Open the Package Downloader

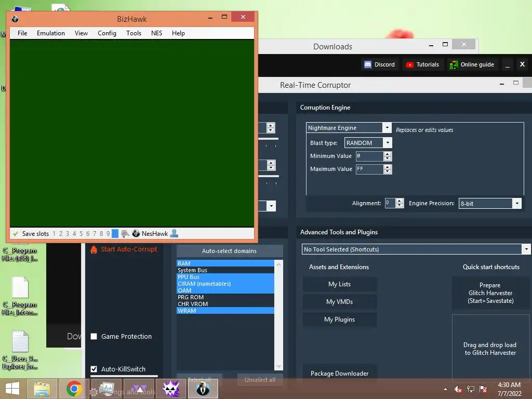(339, 374)
